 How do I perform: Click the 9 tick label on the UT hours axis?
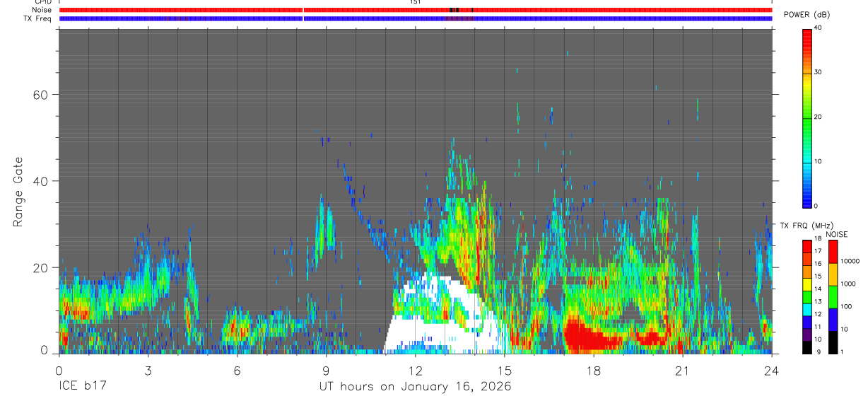coord(326,370)
